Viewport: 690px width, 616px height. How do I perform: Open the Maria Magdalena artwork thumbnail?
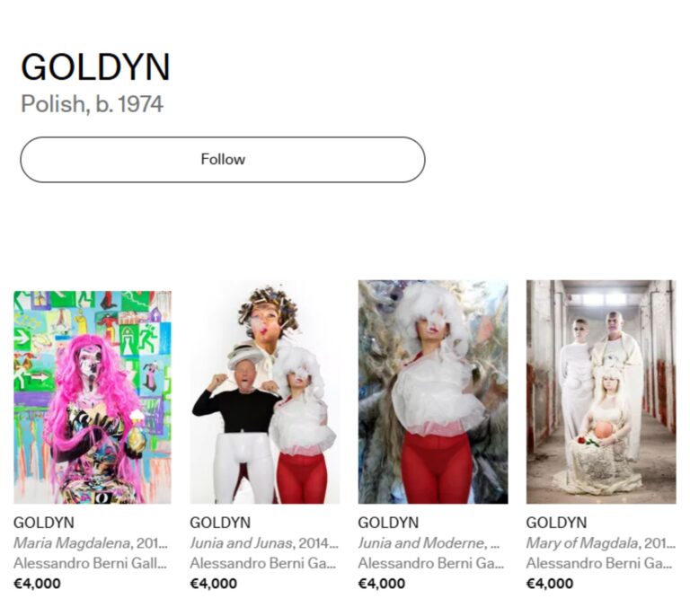tap(93, 397)
